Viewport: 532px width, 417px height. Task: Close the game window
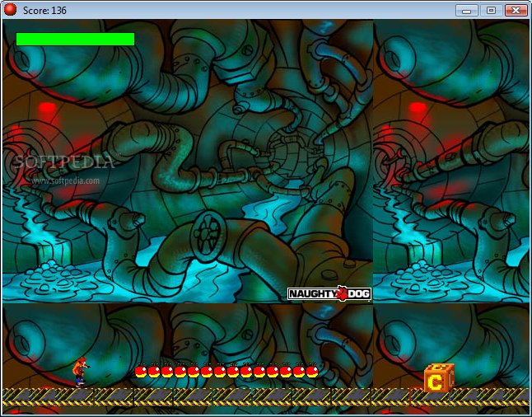coord(516,10)
